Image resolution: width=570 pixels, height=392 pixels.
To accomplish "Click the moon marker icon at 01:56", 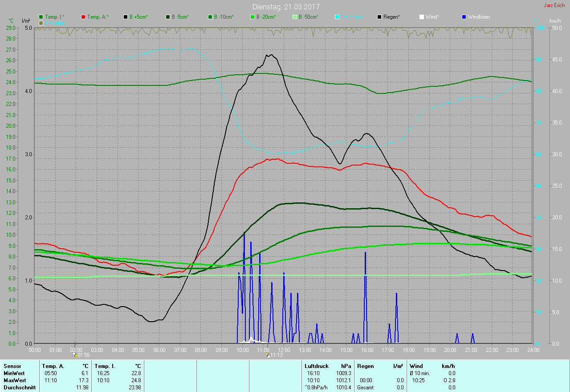I will (75, 355).
